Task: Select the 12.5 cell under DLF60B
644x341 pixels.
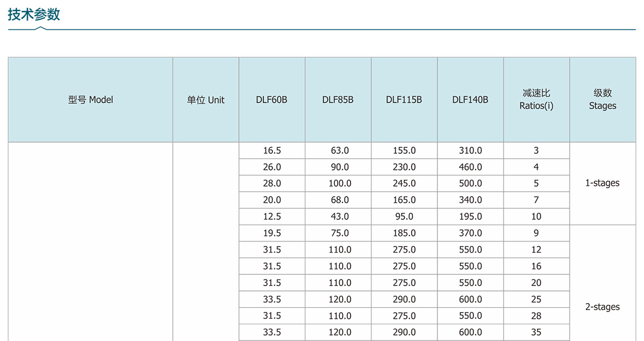Action: (x=271, y=217)
